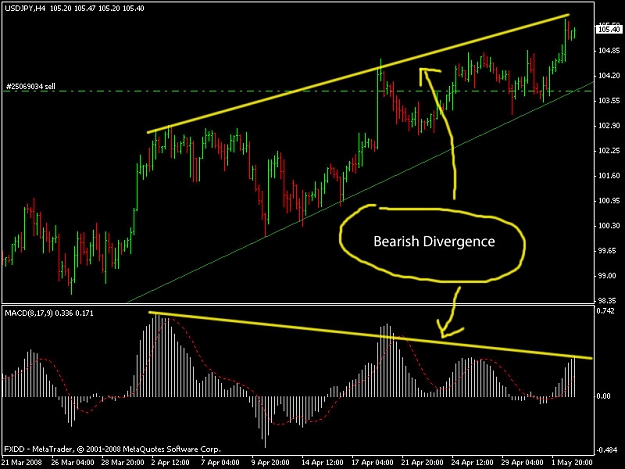Screen dimensions: 625x469
Task: Click the 99.00 price scale value
Action: click(607, 276)
